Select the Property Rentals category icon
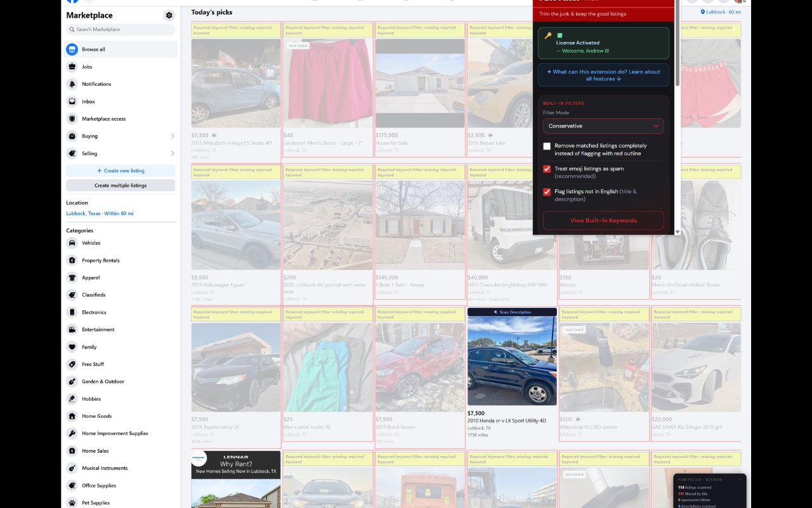The height and width of the screenshot is (508, 812). 72,260
